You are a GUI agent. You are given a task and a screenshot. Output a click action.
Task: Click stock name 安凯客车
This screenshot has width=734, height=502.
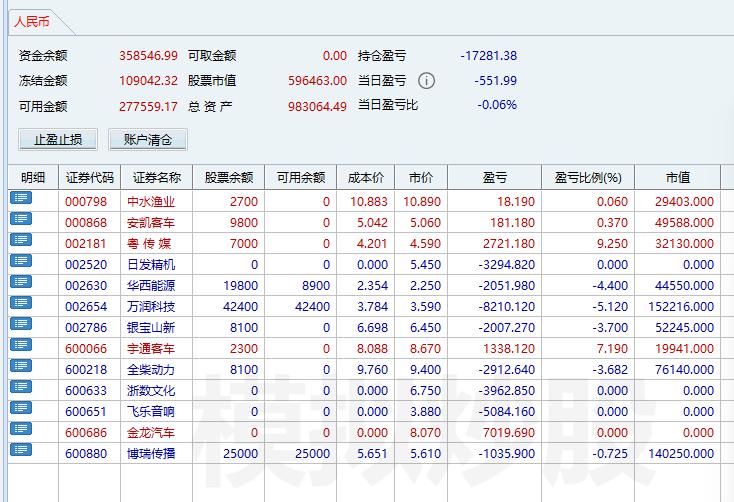pyautogui.click(x=151, y=223)
